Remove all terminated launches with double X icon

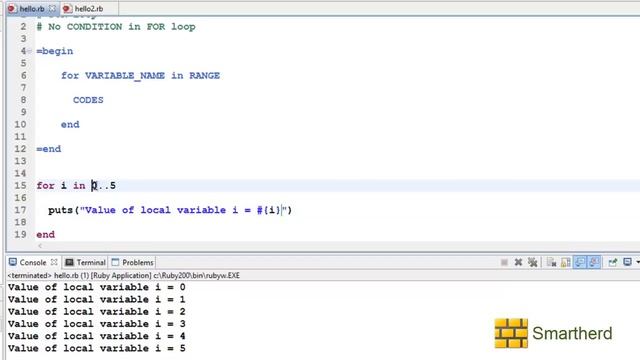point(532,262)
